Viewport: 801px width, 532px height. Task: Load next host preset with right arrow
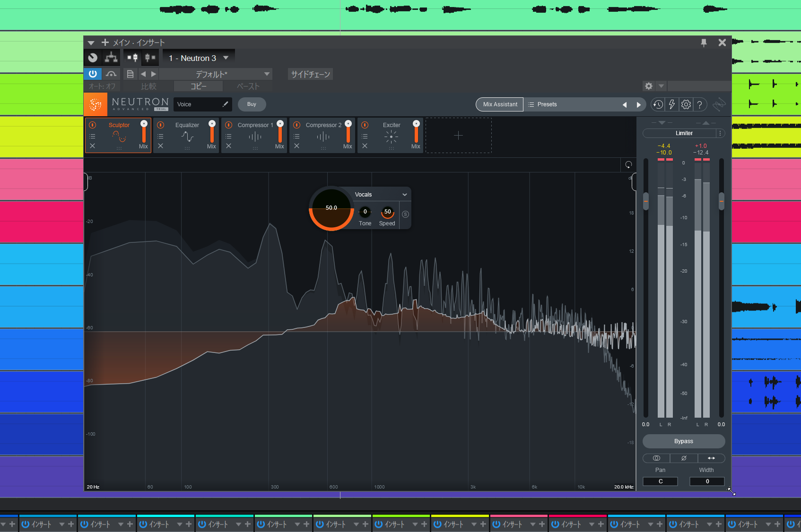point(153,74)
